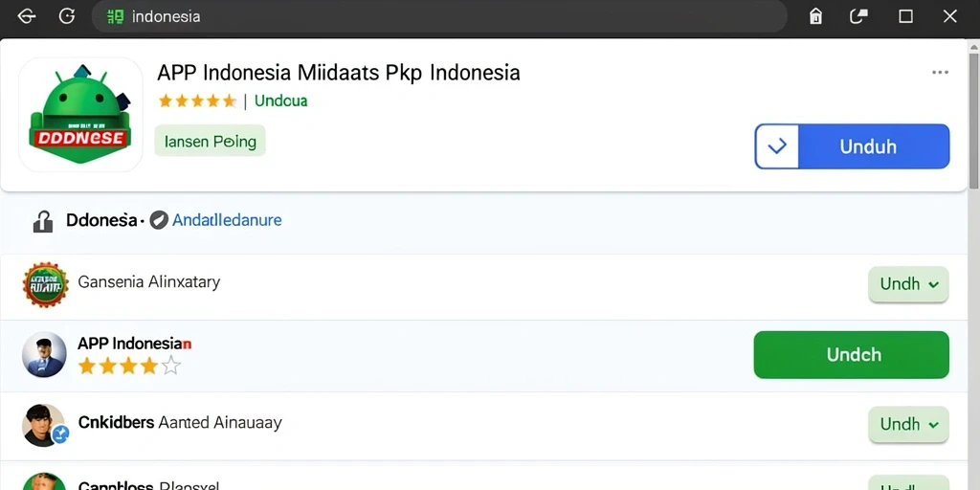
Task: Open the Gansenia Alinxatary app icon
Action: pos(45,284)
